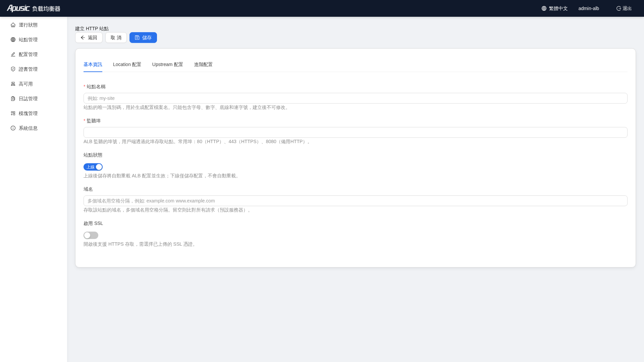Click the shield icon beside 證書管理

[x=13, y=69]
